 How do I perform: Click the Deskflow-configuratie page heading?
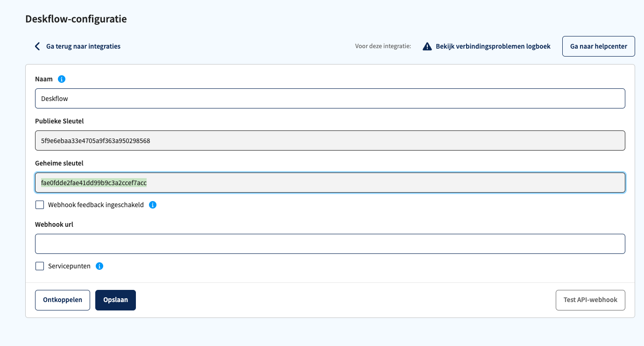click(76, 19)
